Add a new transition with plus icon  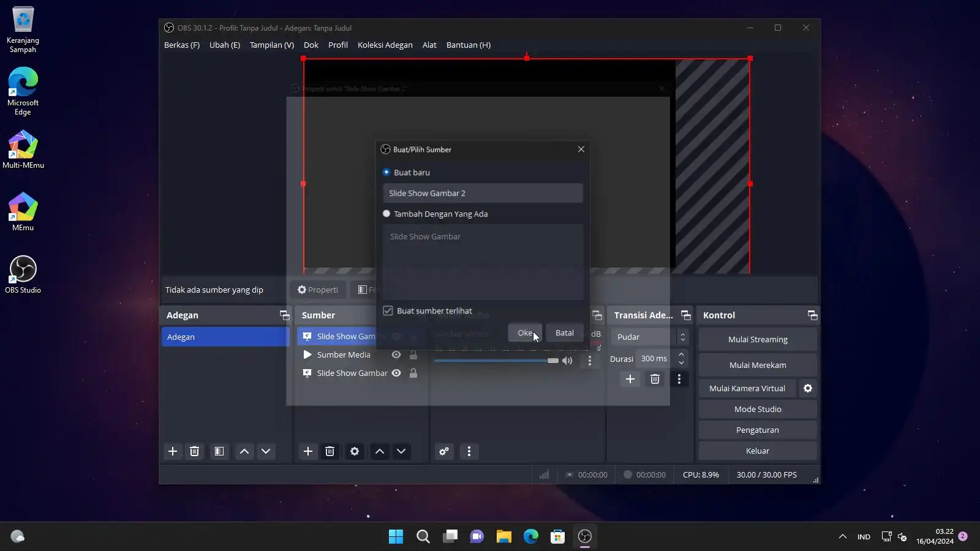630,379
